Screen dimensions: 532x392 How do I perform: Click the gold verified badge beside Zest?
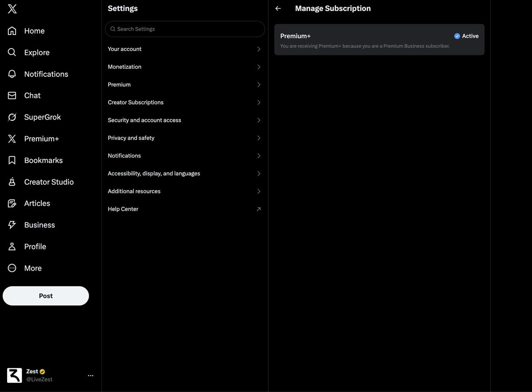[x=43, y=372]
